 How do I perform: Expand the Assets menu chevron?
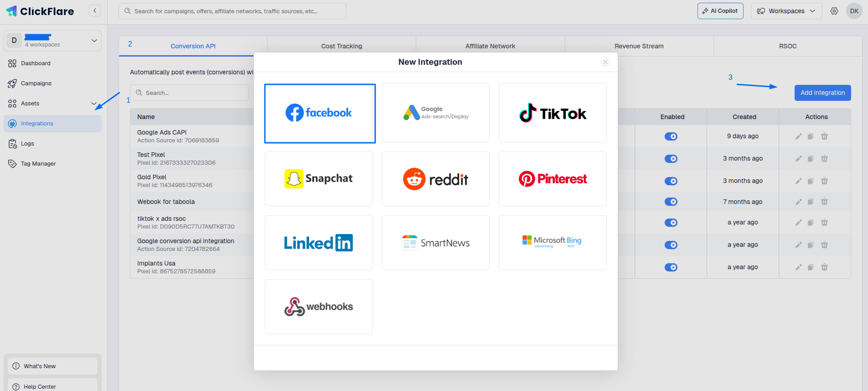pyautogui.click(x=94, y=104)
